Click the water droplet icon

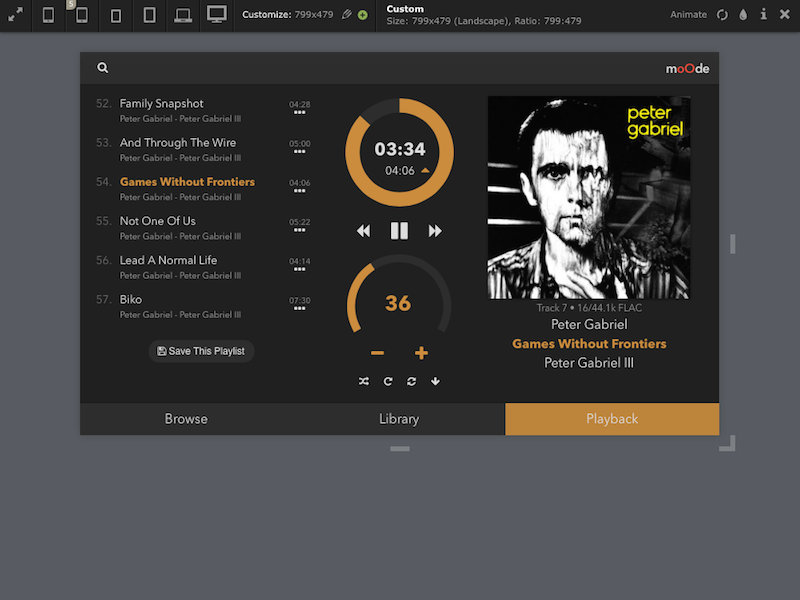[743, 14]
